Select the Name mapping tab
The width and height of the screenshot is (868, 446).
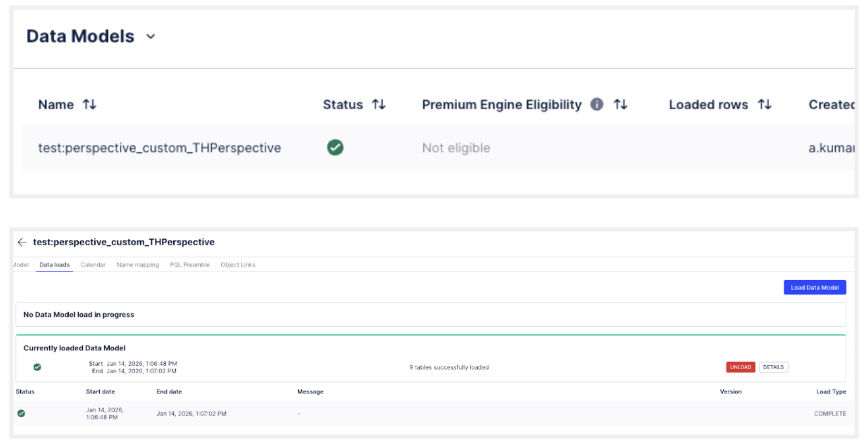137,265
